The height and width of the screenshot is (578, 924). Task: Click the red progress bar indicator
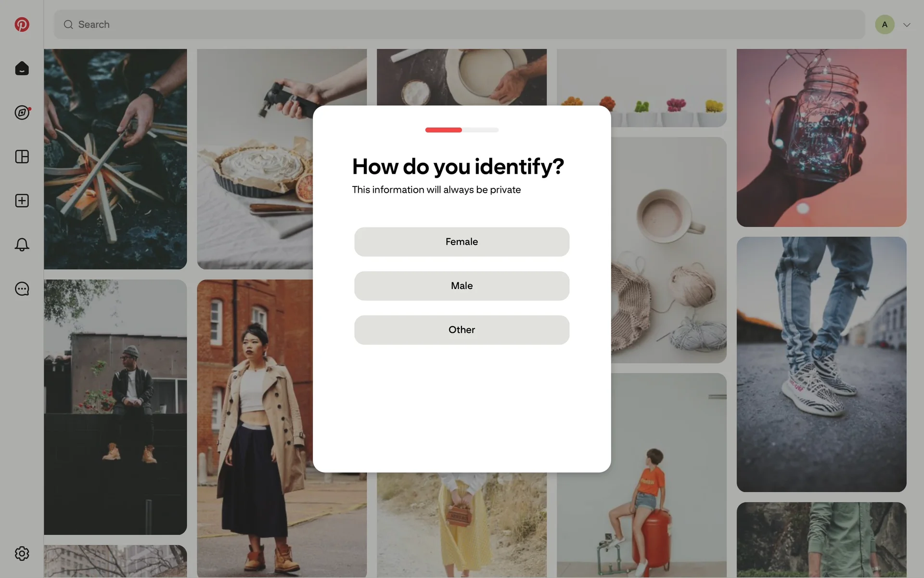(443, 130)
